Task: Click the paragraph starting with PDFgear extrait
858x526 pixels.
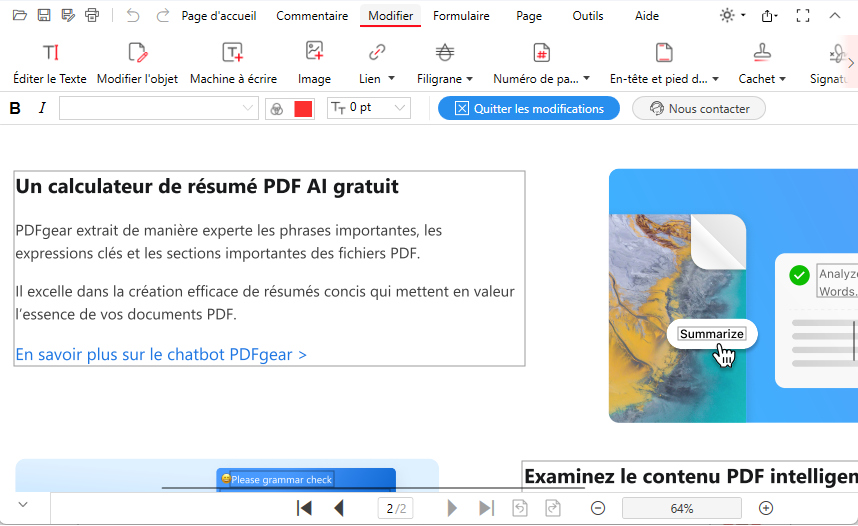Action: point(229,242)
